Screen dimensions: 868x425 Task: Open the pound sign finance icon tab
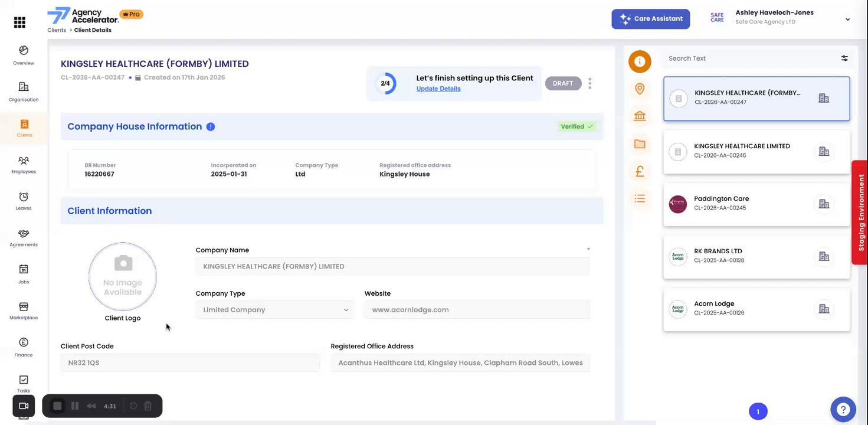tap(640, 171)
